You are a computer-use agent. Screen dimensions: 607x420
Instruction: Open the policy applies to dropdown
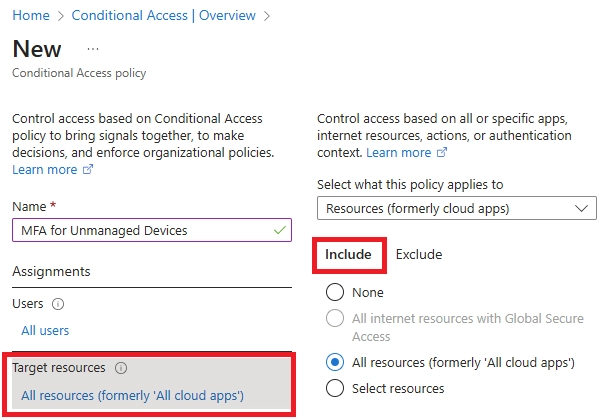(x=456, y=208)
